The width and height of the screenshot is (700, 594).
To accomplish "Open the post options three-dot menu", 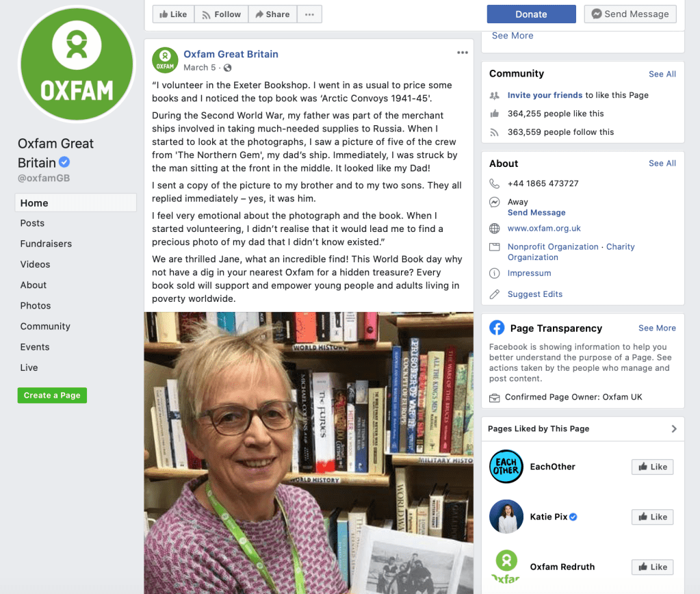I will pos(462,53).
